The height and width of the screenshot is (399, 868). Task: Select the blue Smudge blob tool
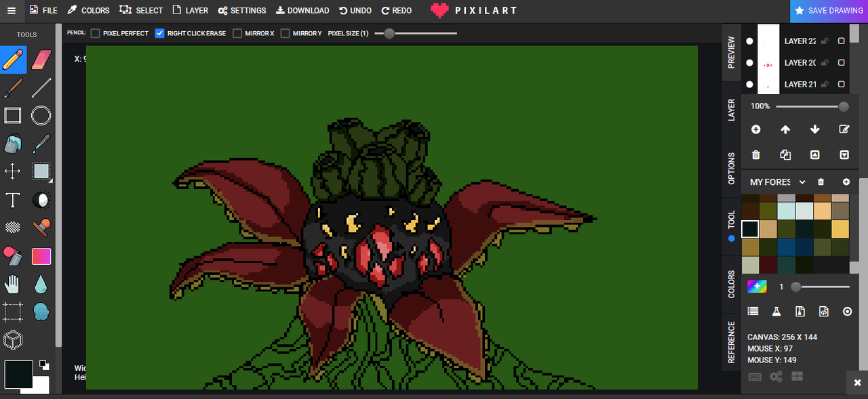tap(41, 312)
